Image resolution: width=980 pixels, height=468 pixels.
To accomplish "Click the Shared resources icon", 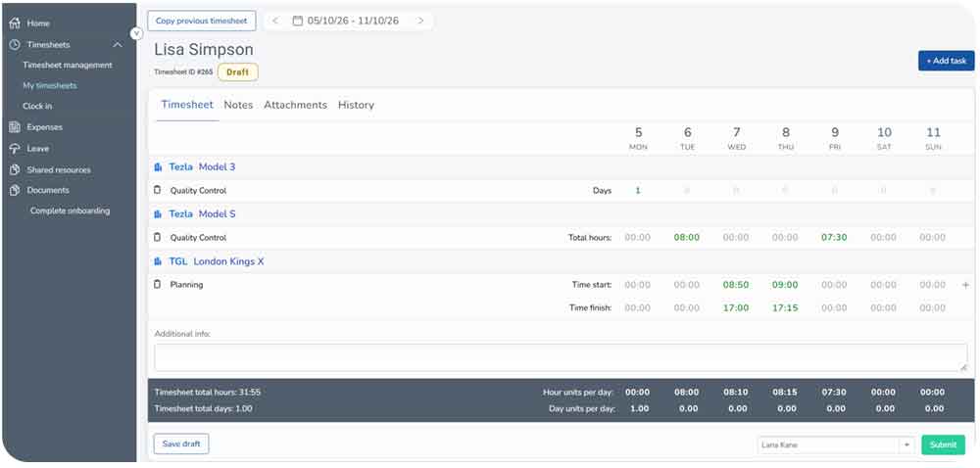I will [x=15, y=169].
